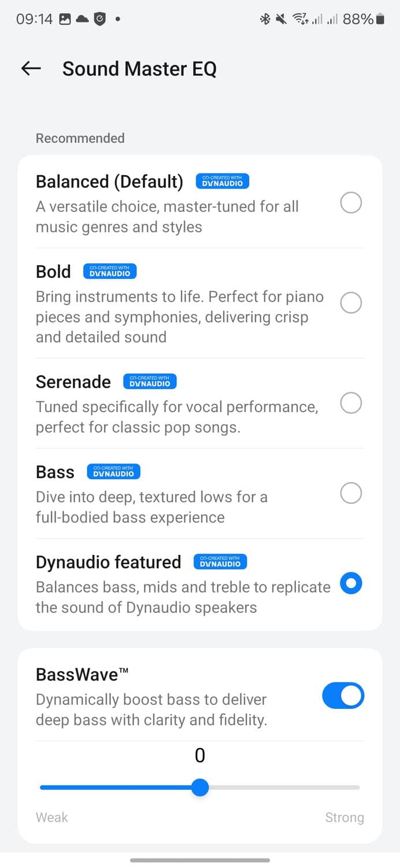Tap the Sound Master EQ title

(x=139, y=69)
